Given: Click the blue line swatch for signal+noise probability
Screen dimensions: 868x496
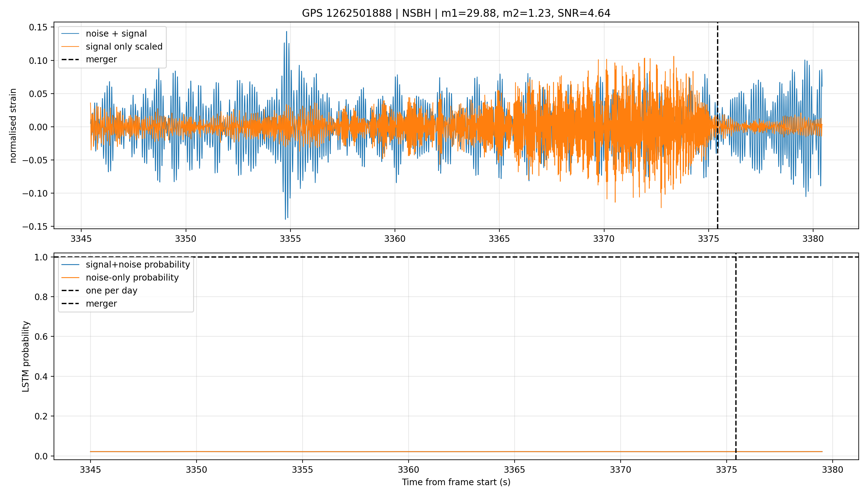Looking at the screenshot, I should coord(70,265).
